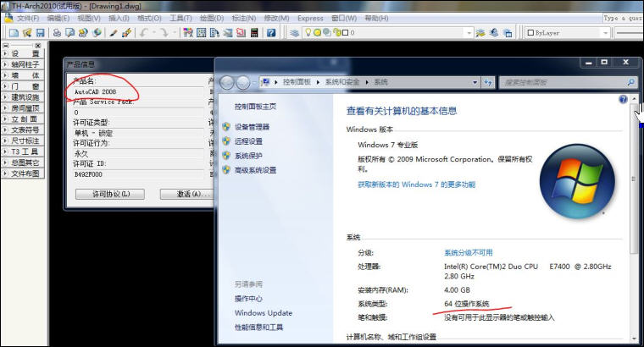Click the Undo arrow icon

point(143,33)
